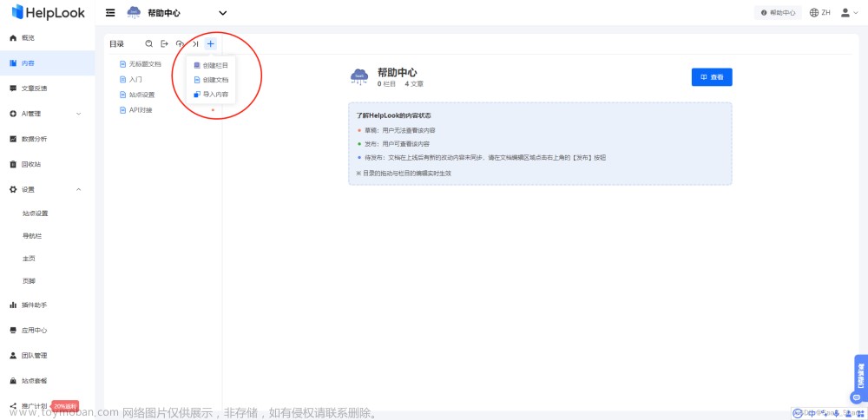Choose 创建文档 from the plus menu
868x420 pixels.
211,80
